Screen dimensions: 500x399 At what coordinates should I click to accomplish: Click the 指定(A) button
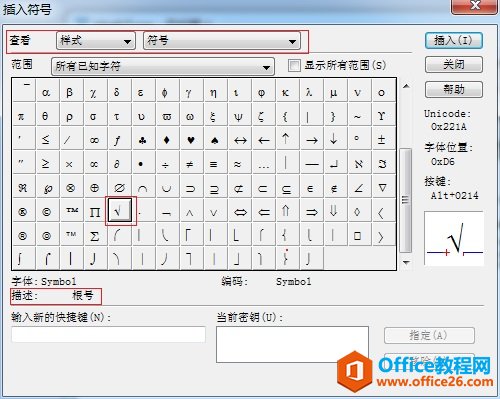coord(429,335)
